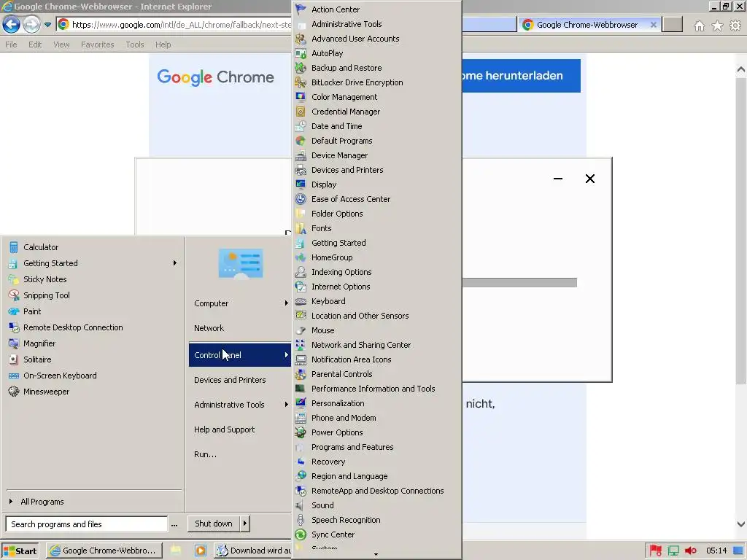Click the Download taskbar button
The height and width of the screenshot is (560, 747).
tap(253, 551)
